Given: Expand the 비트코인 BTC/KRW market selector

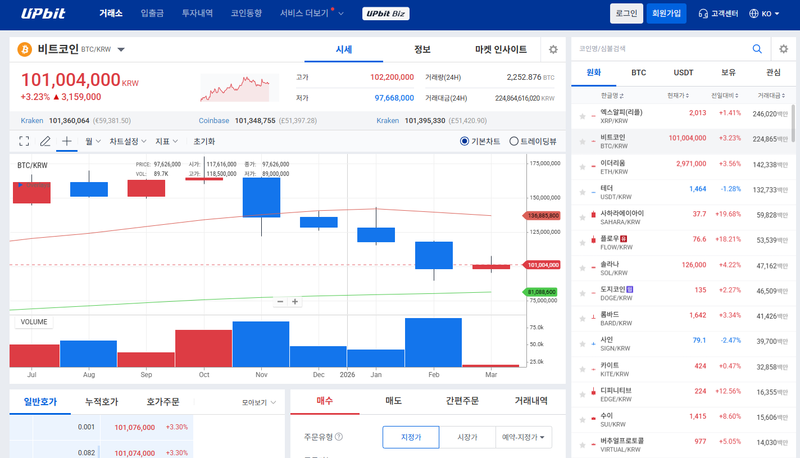Looking at the screenshot, I should (x=121, y=49).
